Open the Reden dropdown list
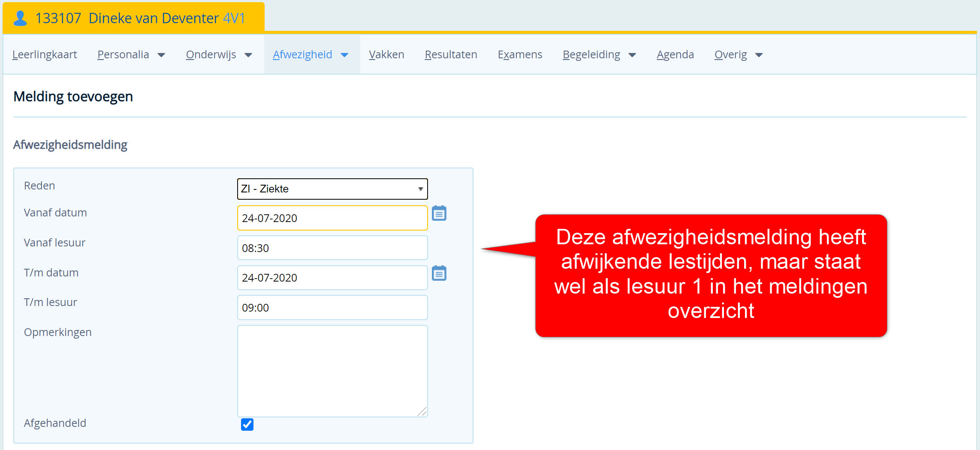Screen dimensions: 980x450 332,189
